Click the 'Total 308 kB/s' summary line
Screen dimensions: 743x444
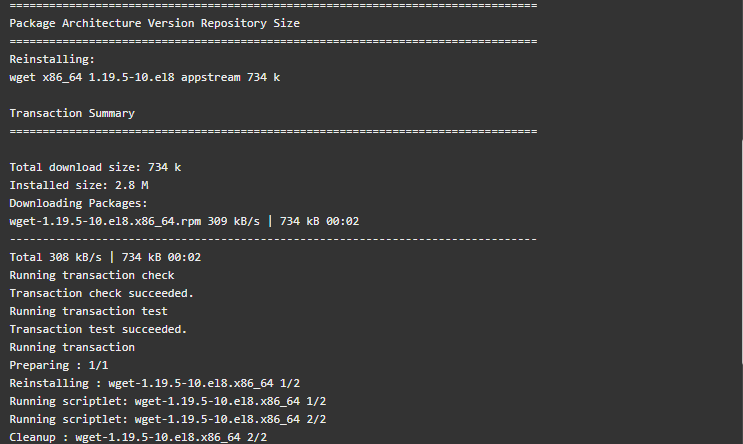tap(105, 257)
